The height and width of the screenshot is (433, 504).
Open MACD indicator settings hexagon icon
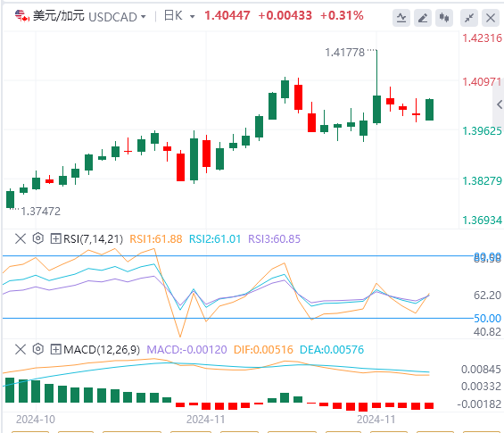tap(38, 349)
